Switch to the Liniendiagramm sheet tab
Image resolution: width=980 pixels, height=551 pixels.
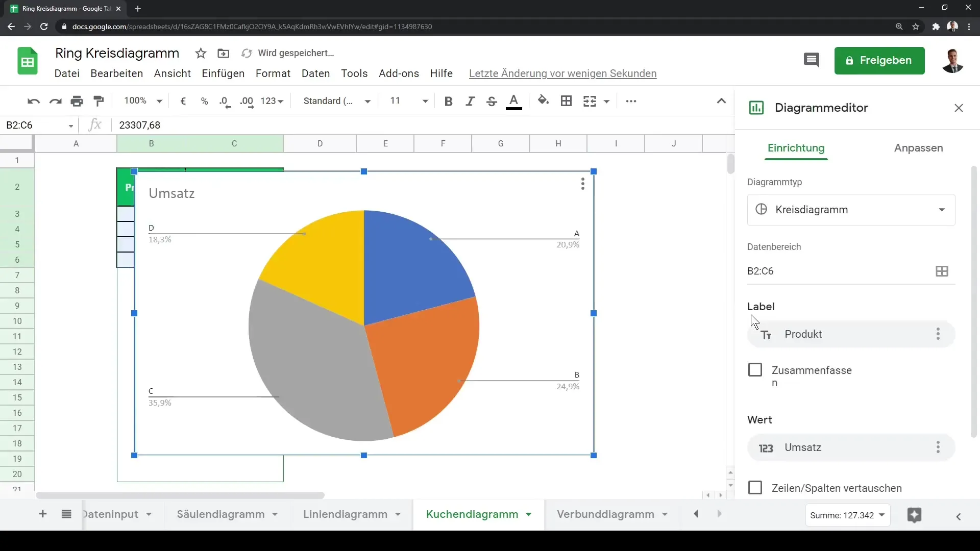pyautogui.click(x=345, y=514)
